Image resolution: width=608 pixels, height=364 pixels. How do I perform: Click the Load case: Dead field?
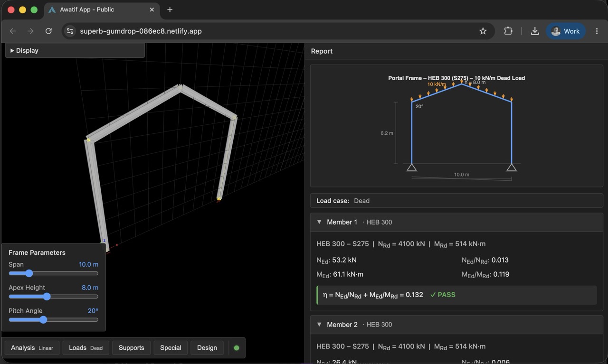(456, 201)
